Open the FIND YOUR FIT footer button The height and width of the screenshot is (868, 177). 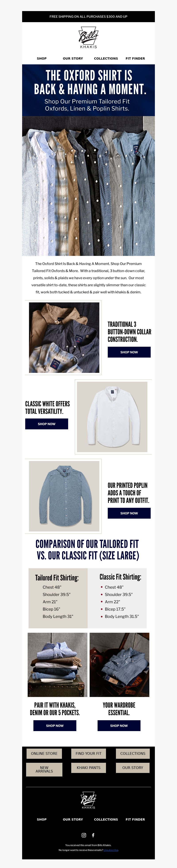(x=88, y=753)
